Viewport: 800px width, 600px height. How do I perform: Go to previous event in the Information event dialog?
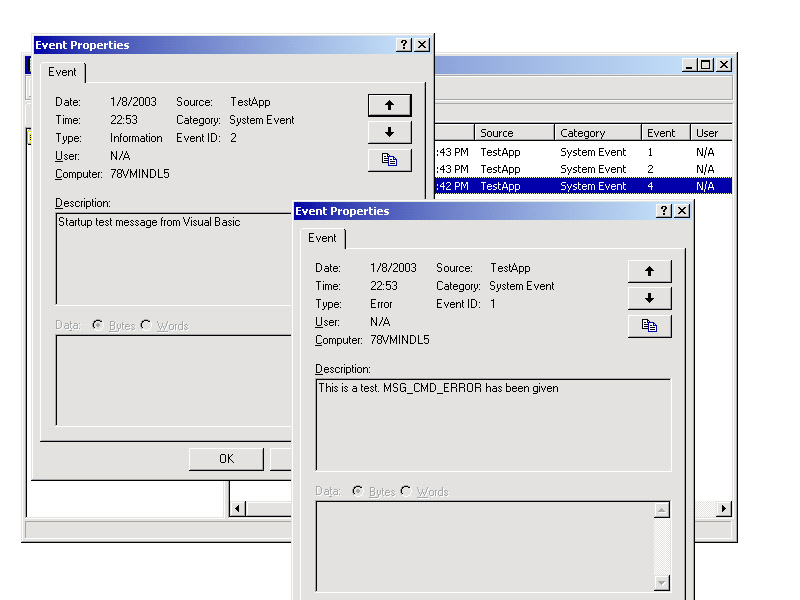pyautogui.click(x=389, y=105)
